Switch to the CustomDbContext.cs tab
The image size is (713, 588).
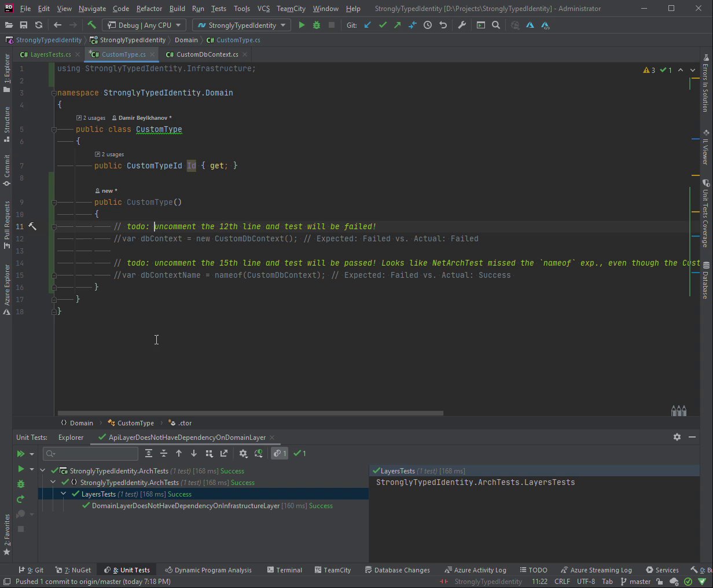click(207, 54)
